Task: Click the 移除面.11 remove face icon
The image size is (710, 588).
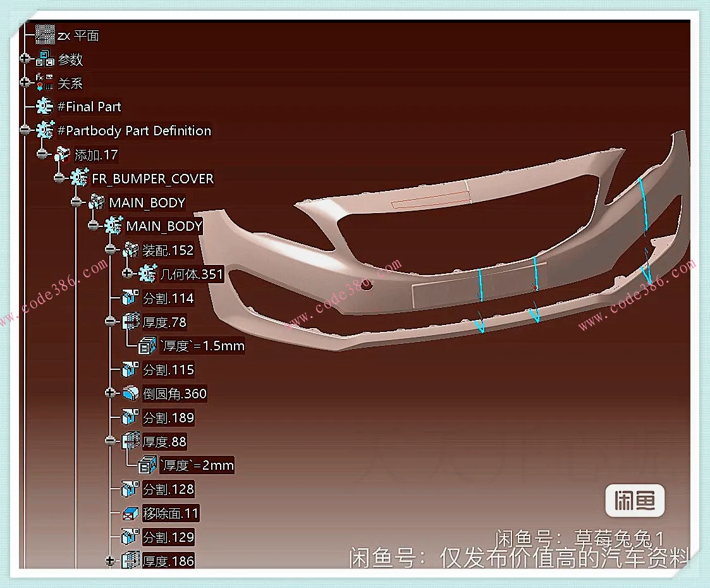Action: pyautogui.click(x=130, y=513)
